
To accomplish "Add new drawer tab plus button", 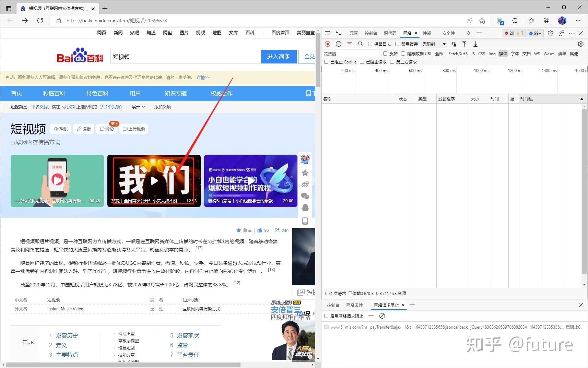I will coord(412,305).
